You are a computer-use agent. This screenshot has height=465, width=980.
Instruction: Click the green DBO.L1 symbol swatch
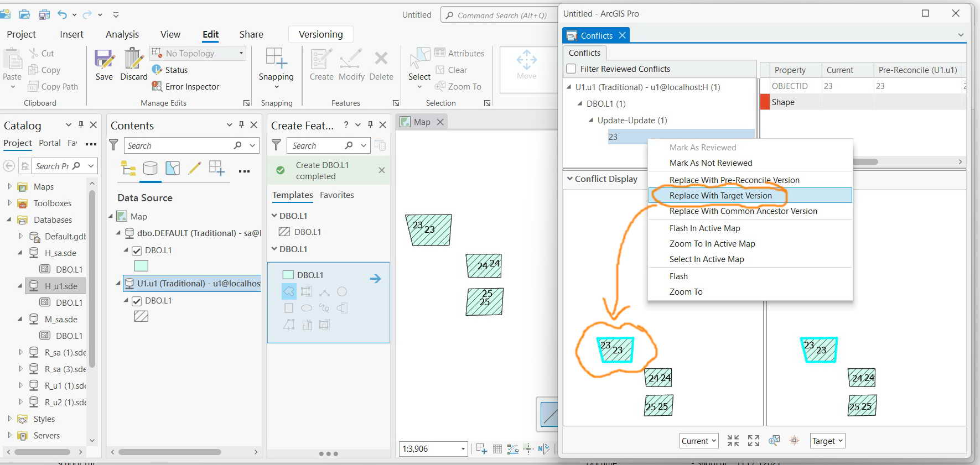pyautogui.click(x=141, y=266)
